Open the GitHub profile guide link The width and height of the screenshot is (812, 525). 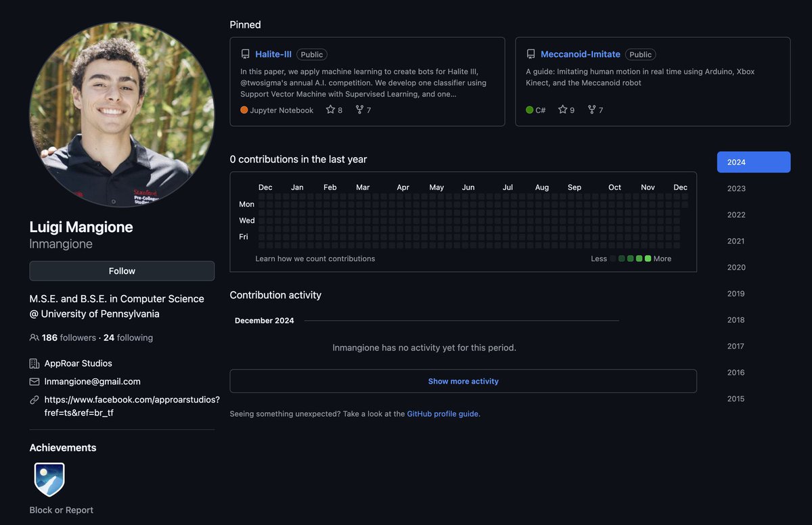[443, 414]
